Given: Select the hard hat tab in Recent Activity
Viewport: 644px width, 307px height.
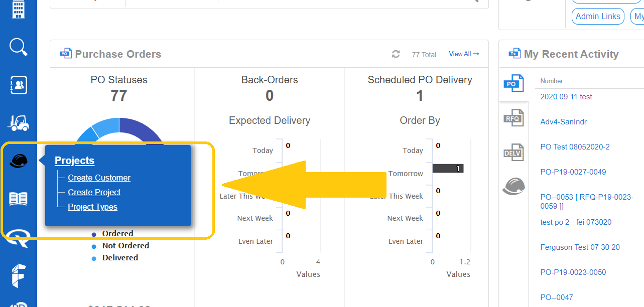Looking at the screenshot, I should 513,186.
